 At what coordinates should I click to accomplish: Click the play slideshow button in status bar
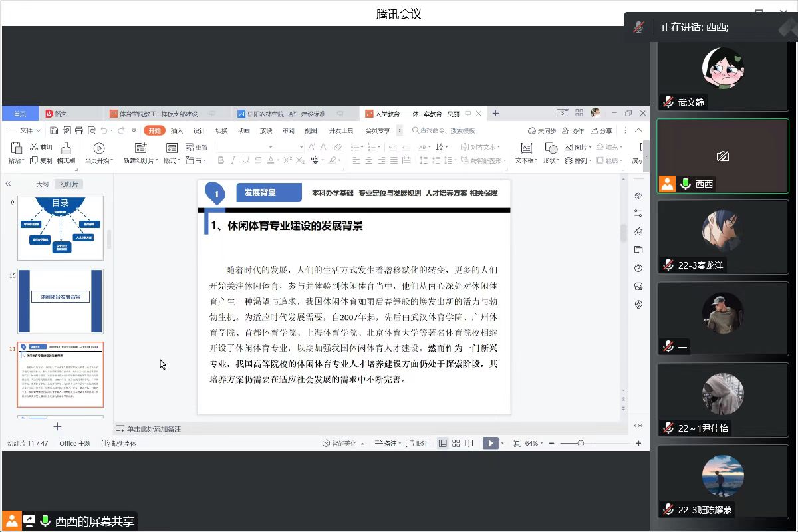click(490, 444)
